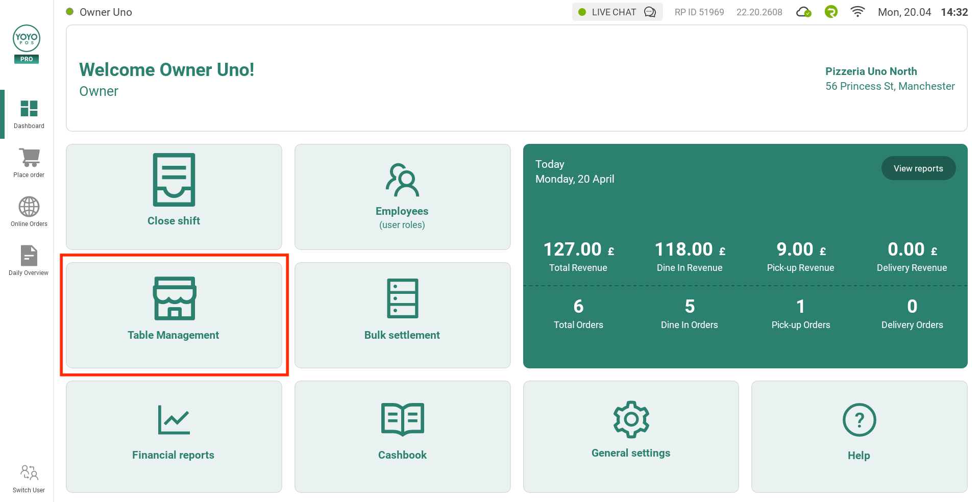
Task: Open the Table Management tile
Action: 174,315
